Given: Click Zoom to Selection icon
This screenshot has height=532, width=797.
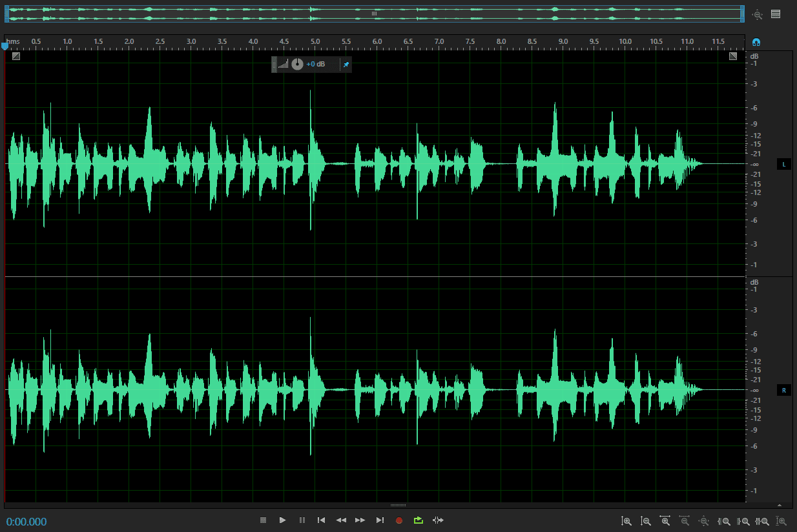Looking at the screenshot, I should [x=762, y=521].
